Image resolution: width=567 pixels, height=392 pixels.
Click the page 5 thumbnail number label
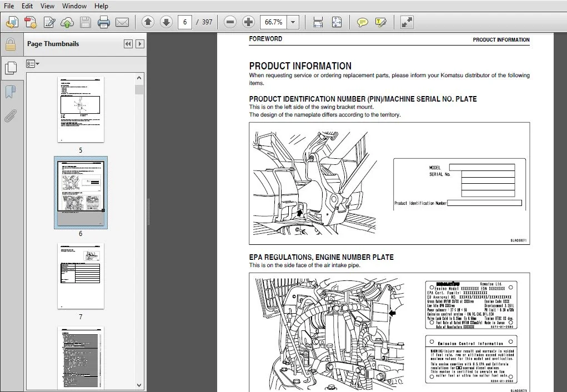(x=81, y=150)
